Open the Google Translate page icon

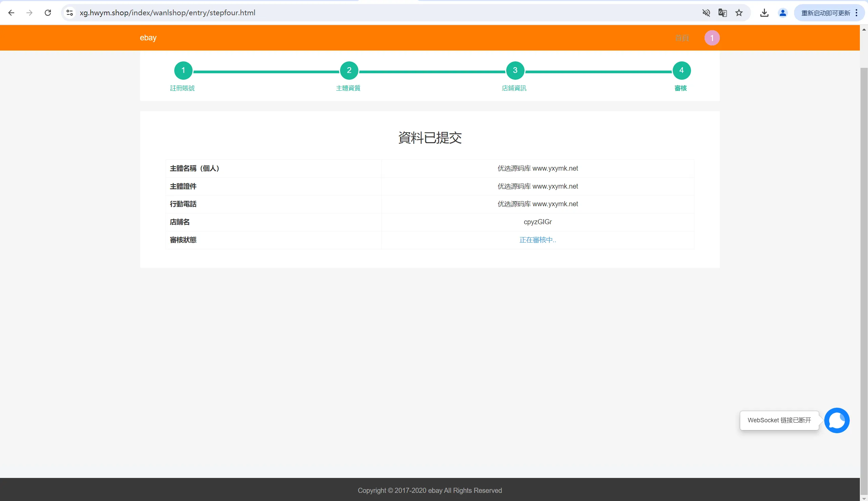click(723, 13)
